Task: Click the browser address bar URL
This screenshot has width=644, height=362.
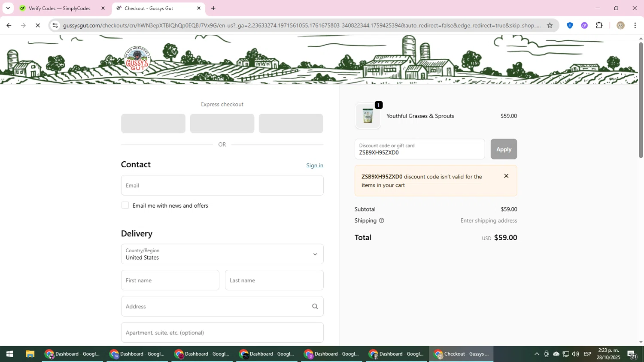Action: (301, 25)
